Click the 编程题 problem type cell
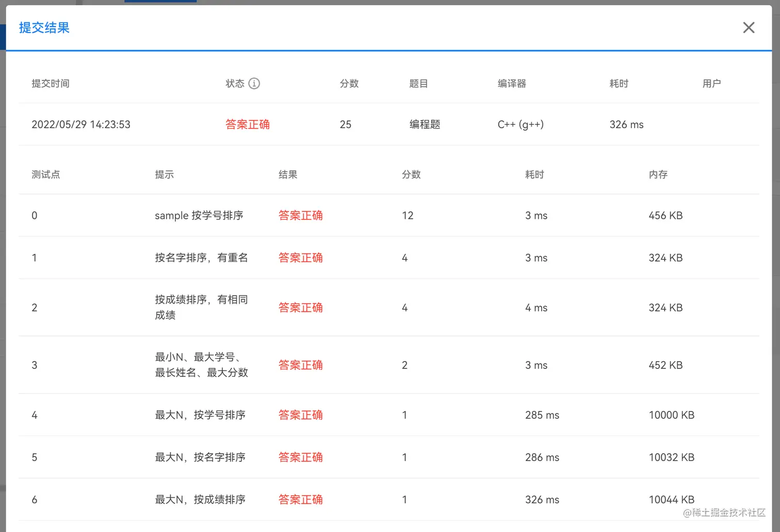This screenshot has height=532, width=780. pyautogui.click(x=425, y=124)
